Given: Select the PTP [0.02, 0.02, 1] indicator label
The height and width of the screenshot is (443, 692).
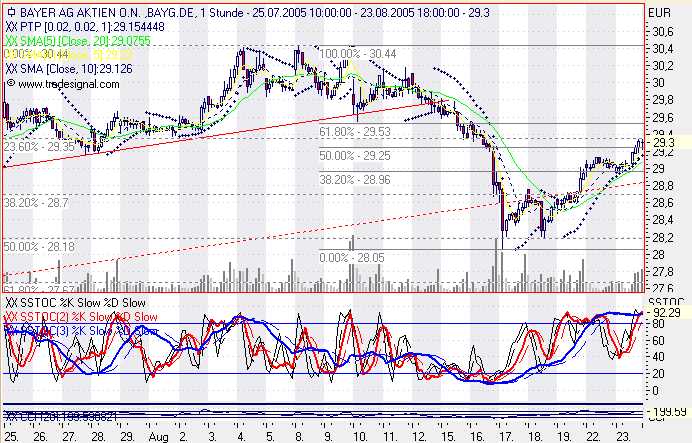Looking at the screenshot, I should (x=85, y=27).
